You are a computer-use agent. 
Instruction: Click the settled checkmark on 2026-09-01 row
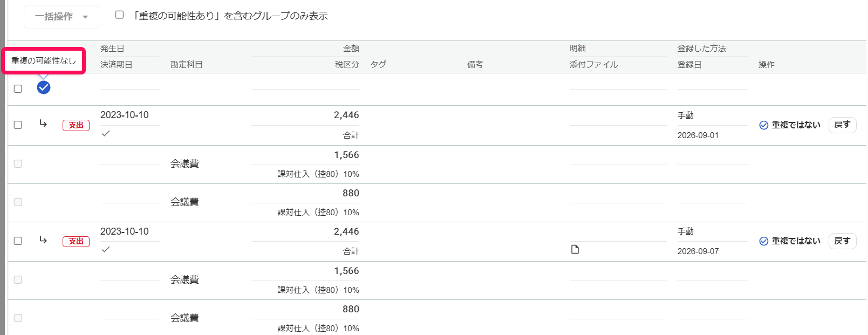pos(106,133)
